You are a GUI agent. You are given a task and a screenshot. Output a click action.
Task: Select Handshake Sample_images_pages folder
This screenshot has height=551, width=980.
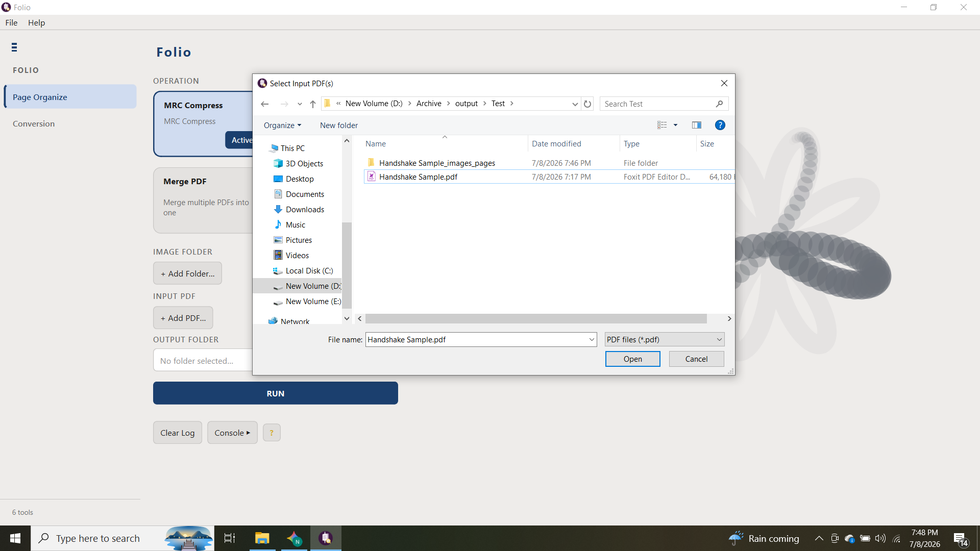[x=437, y=163]
